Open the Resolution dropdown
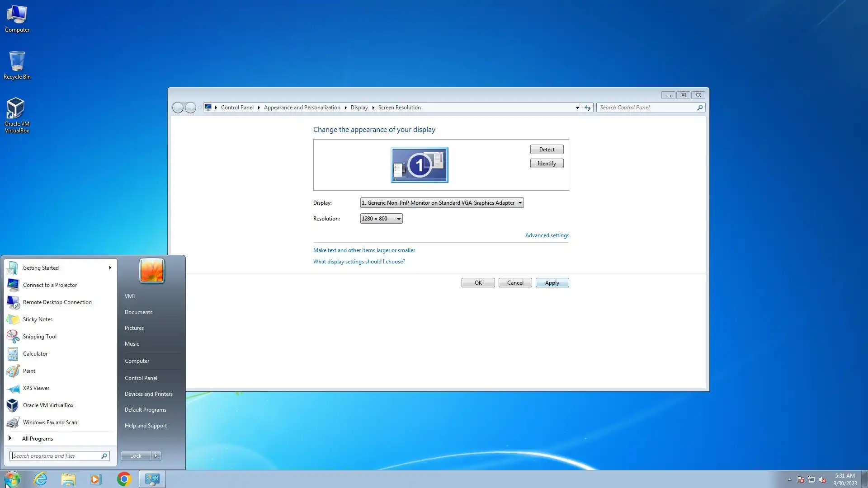Image resolution: width=868 pixels, height=488 pixels. (x=381, y=219)
